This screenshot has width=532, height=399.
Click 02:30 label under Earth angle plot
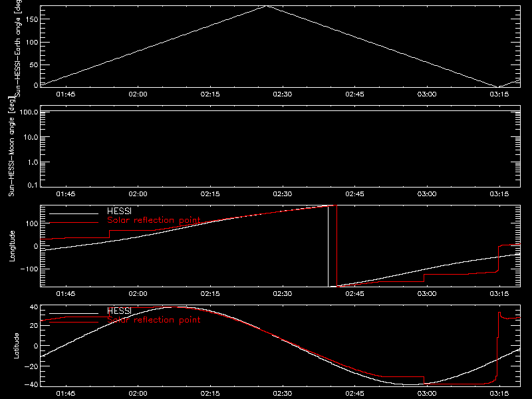pyautogui.click(x=282, y=94)
